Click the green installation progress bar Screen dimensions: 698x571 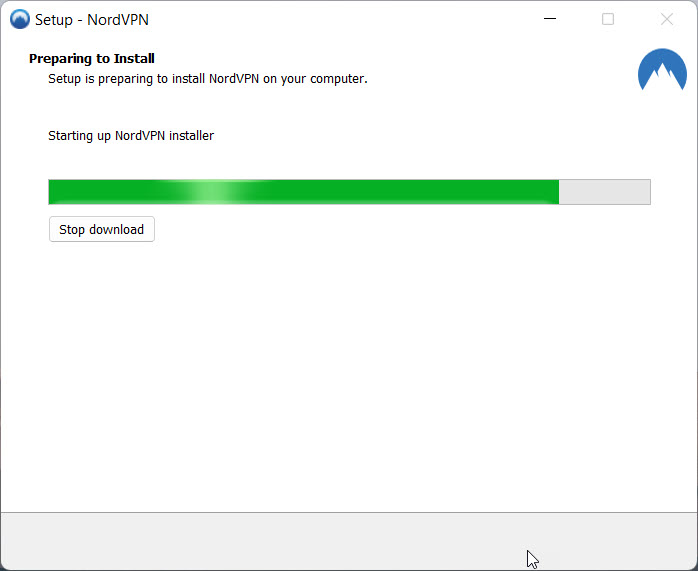point(349,192)
